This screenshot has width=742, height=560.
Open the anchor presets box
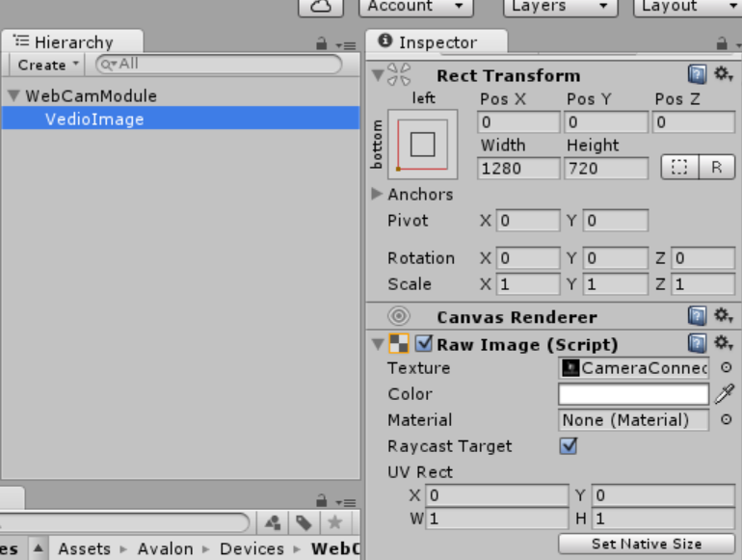click(x=423, y=145)
